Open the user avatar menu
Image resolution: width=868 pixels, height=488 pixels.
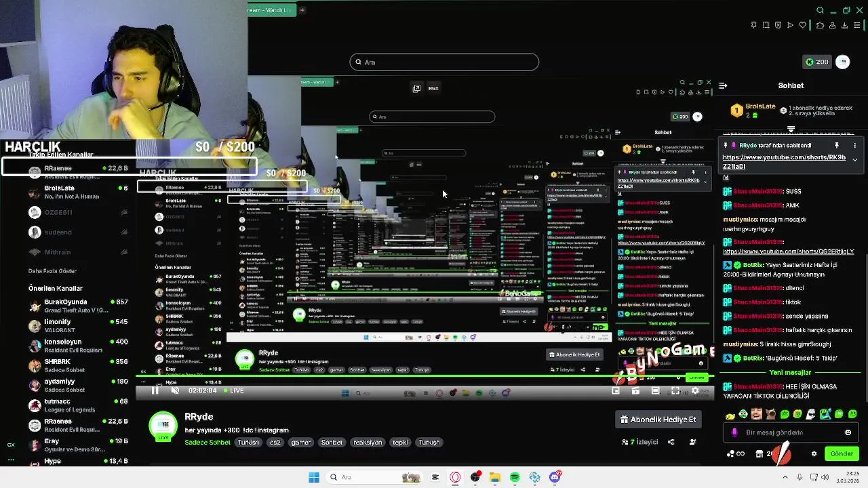(843, 62)
